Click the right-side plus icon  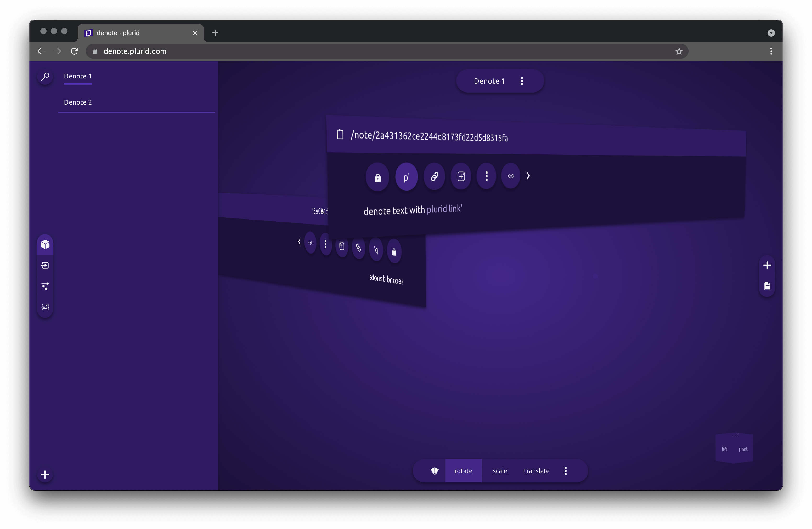pyautogui.click(x=767, y=265)
